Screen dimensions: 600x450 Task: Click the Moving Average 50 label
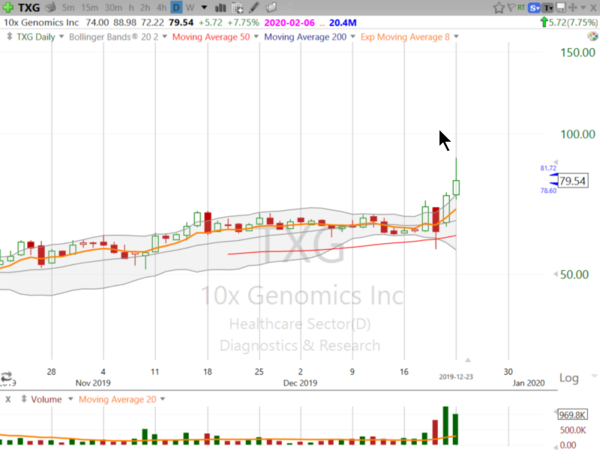[x=211, y=37]
